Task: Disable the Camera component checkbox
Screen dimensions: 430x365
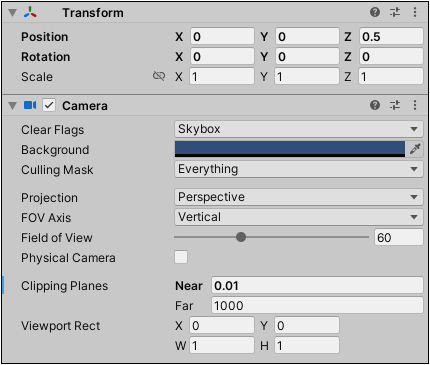Action: click(x=49, y=105)
